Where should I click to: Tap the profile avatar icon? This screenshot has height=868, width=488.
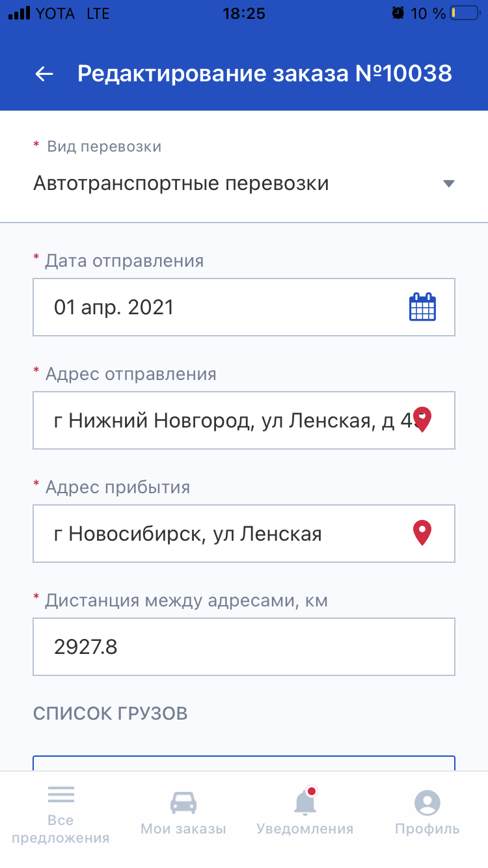point(427,803)
